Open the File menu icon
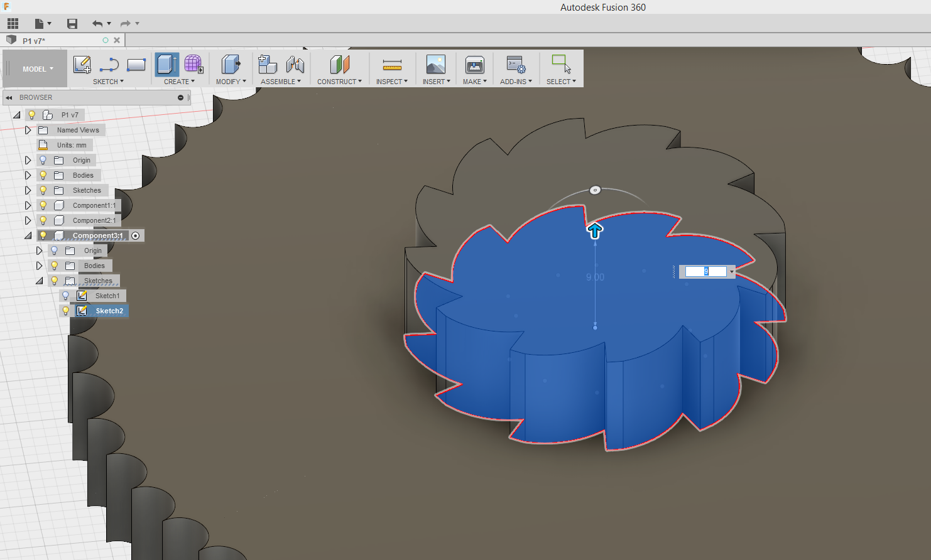 pyautogui.click(x=39, y=24)
